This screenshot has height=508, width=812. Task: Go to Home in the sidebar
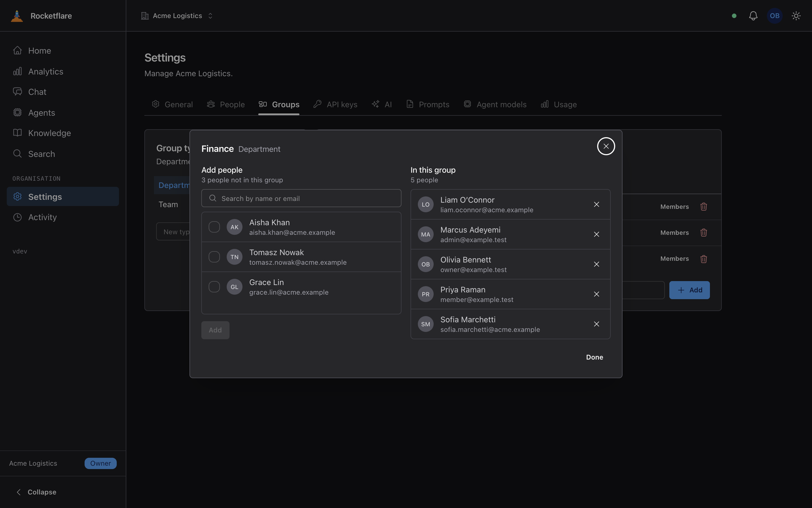pyautogui.click(x=63, y=51)
